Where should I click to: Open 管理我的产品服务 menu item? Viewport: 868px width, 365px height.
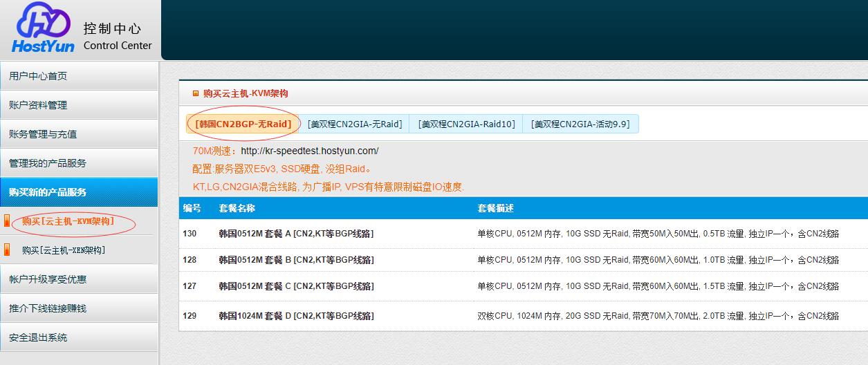coord(79,163)
